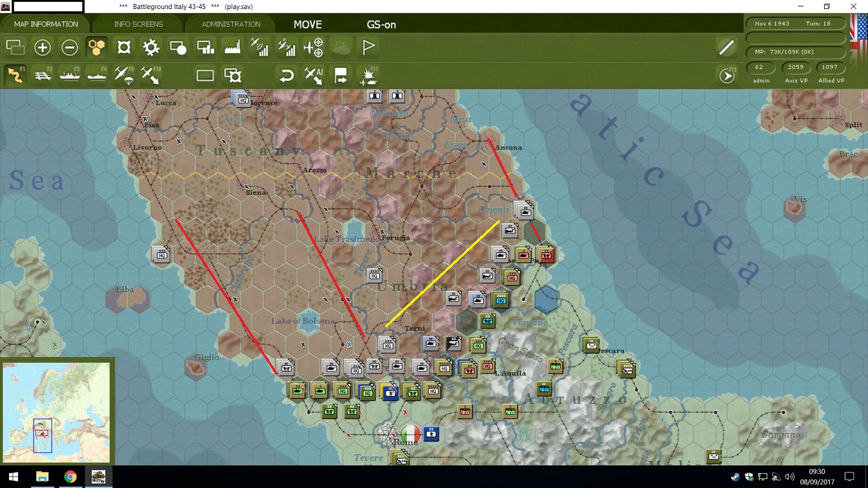The image size is (868, 488).
Task: Click the rectangle-with-circle toolbar icon
Action: click(x=178, y=47)
